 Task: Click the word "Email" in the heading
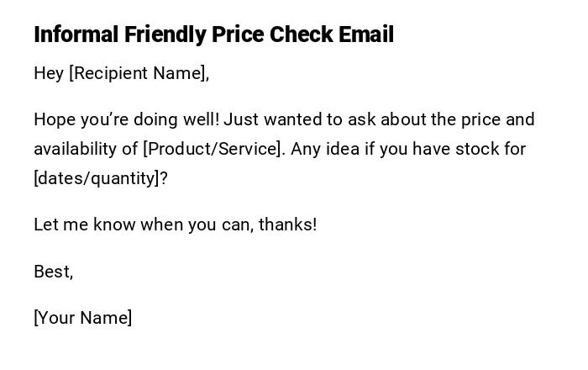(x=366, y=34)
